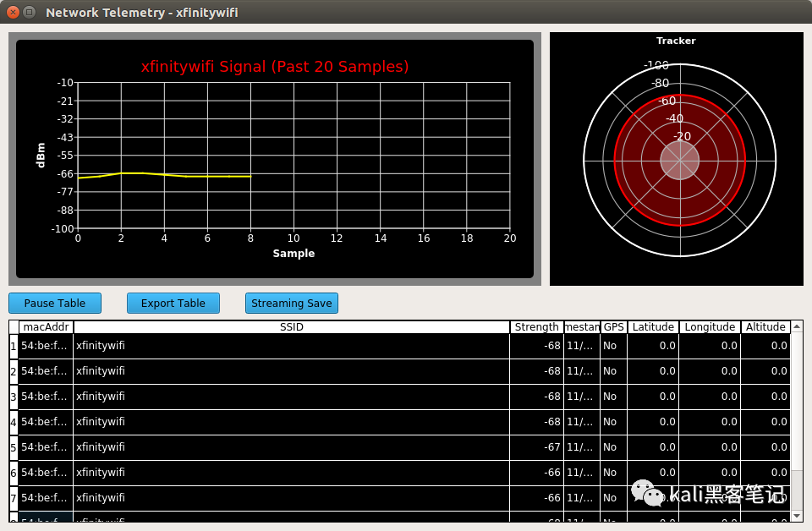Select row header number 7
Image resolution: width=812 pixels, height=531 pixels.
click(14, 498)
